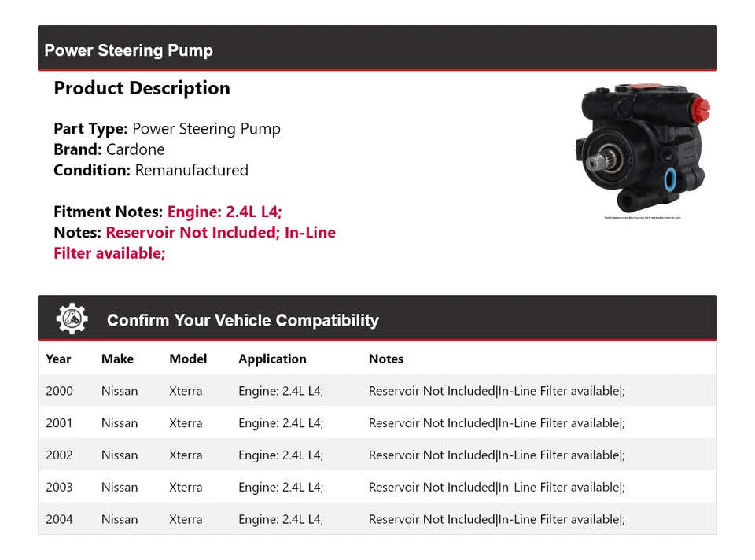
Task: Select the 2001 year cell
Action: (59, 423)
